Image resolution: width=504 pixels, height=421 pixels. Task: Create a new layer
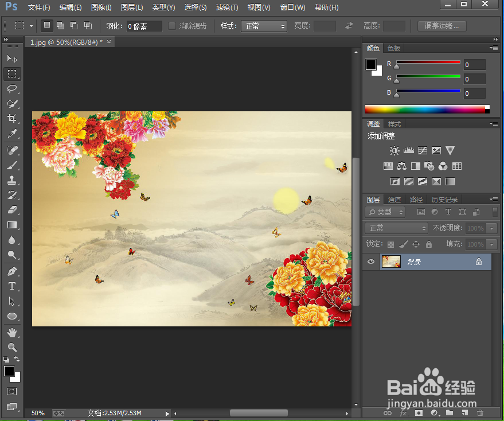[x=465, y=412]
